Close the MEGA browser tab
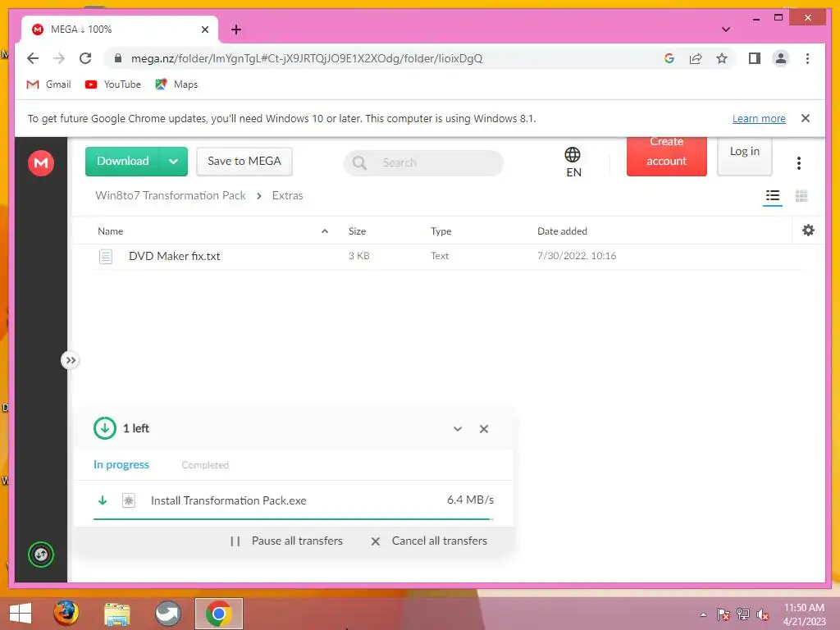Viewport: 840px width, 630px height. click(x=204, y=30)
